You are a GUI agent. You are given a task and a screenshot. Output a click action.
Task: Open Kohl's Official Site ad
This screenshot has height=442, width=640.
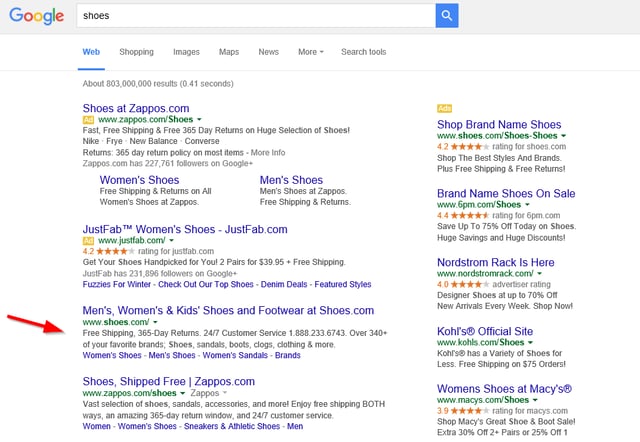pos(485,331)
